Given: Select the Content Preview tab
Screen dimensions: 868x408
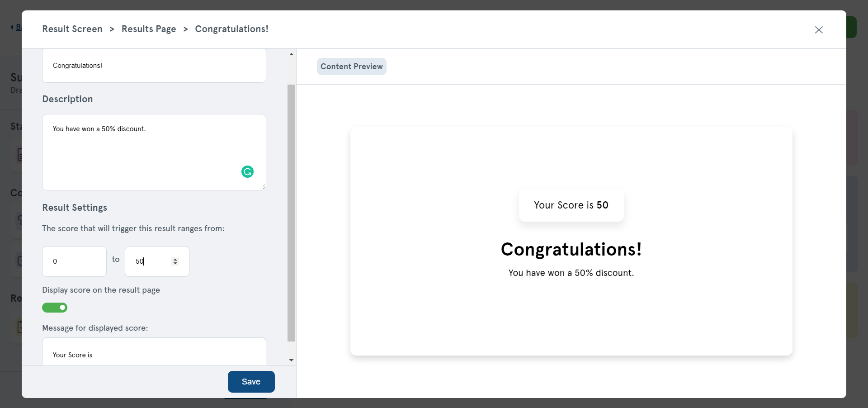Looking at the screenshot, I should [351, 66].
